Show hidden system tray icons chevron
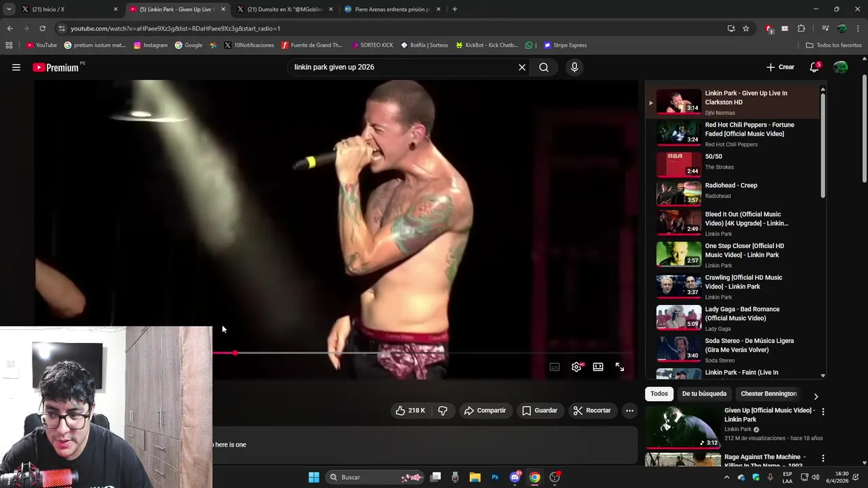 point(727,477)
